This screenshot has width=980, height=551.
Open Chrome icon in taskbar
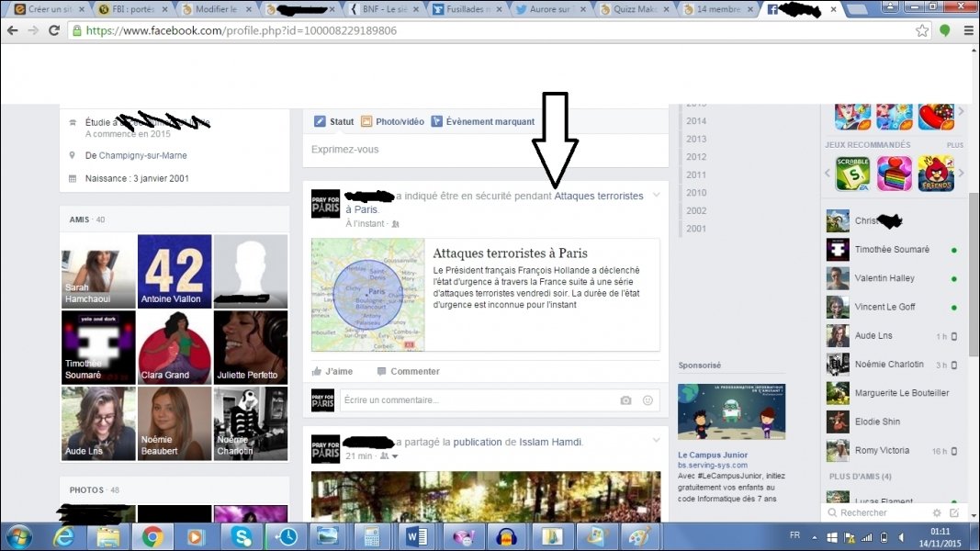[152, 536]
